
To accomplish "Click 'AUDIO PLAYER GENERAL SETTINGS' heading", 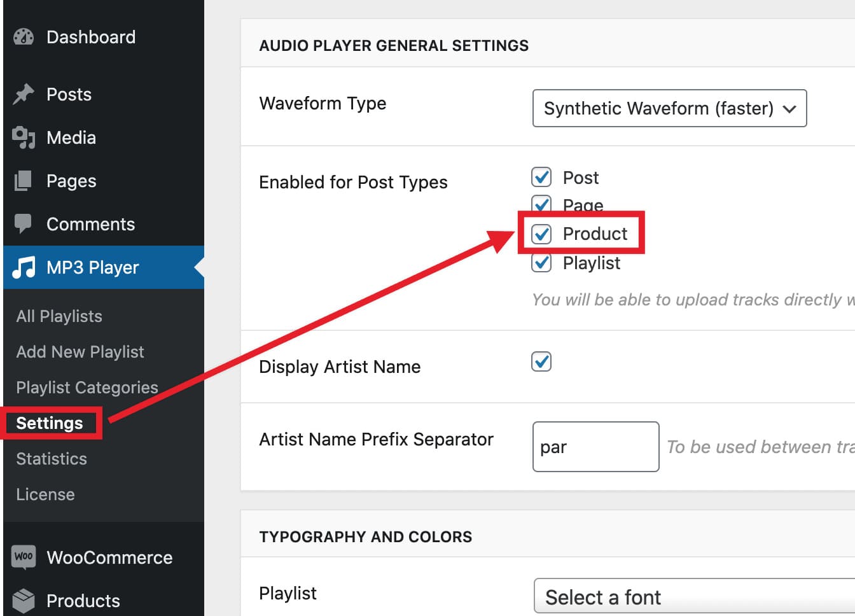I will pyautogui.click(x=394, y=46).
